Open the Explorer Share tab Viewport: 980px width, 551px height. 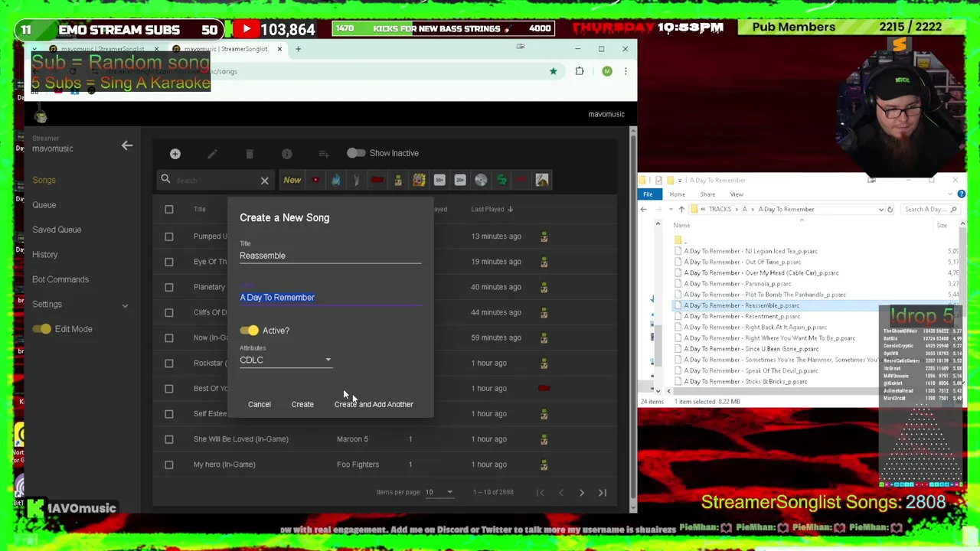pyautogui.click(x=707, y=194)
